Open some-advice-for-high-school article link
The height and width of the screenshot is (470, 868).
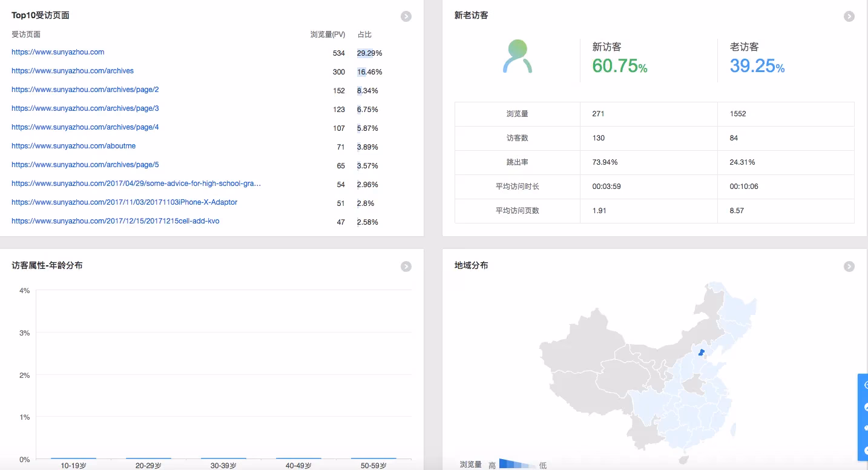tap(136, 184)
